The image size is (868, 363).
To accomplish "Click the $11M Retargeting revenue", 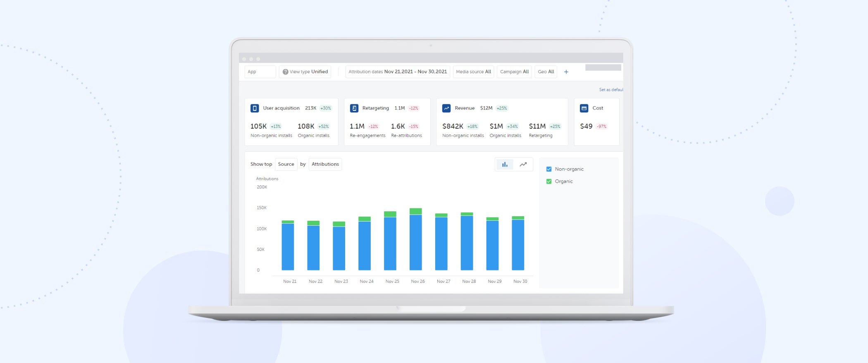I will tap(537, 127).
